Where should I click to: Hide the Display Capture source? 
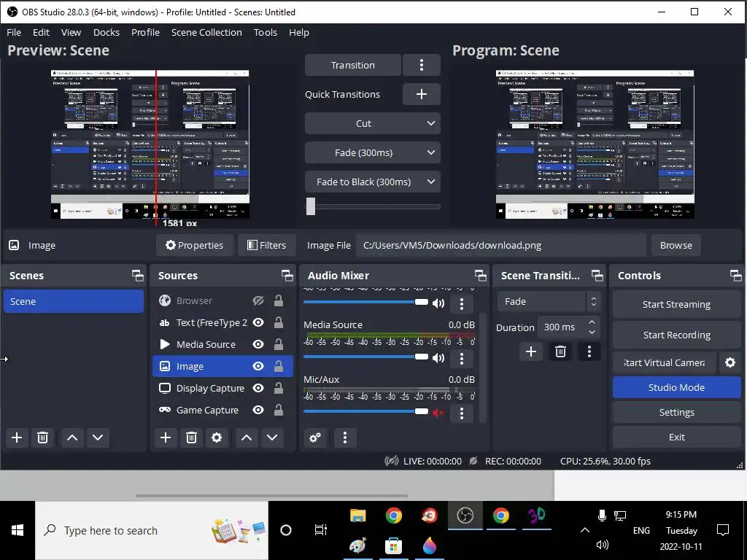pos(258,388)
